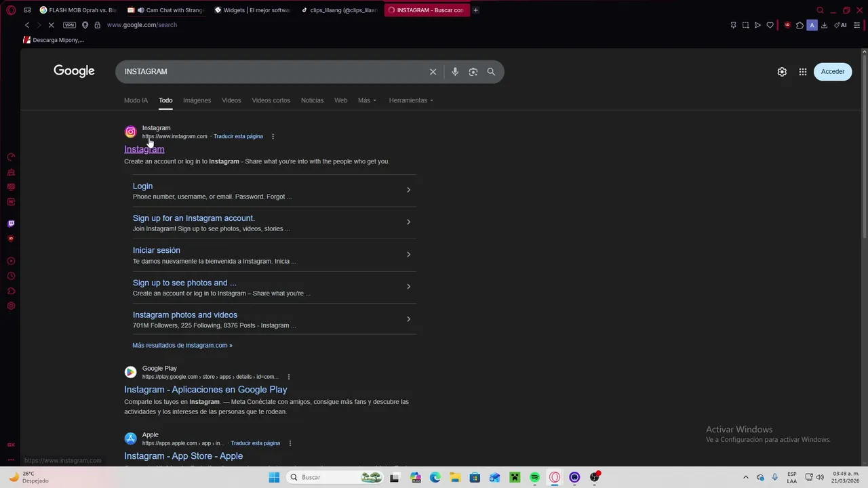Open the tab search magnifier in title bar

[820, 10]
